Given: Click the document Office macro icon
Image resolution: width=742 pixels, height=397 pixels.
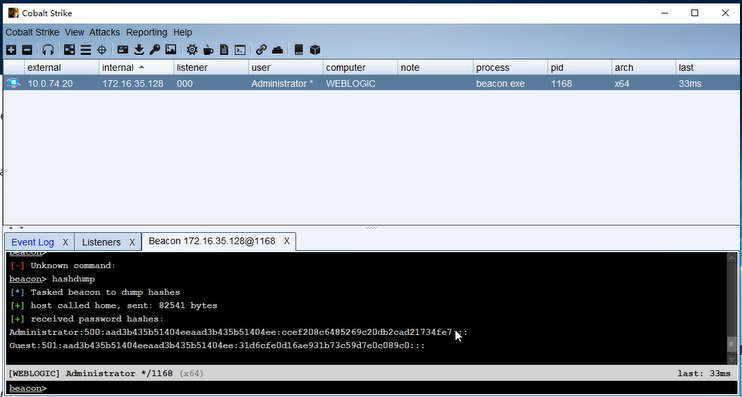Looking at the screenshot, I should tap(224, 50).
